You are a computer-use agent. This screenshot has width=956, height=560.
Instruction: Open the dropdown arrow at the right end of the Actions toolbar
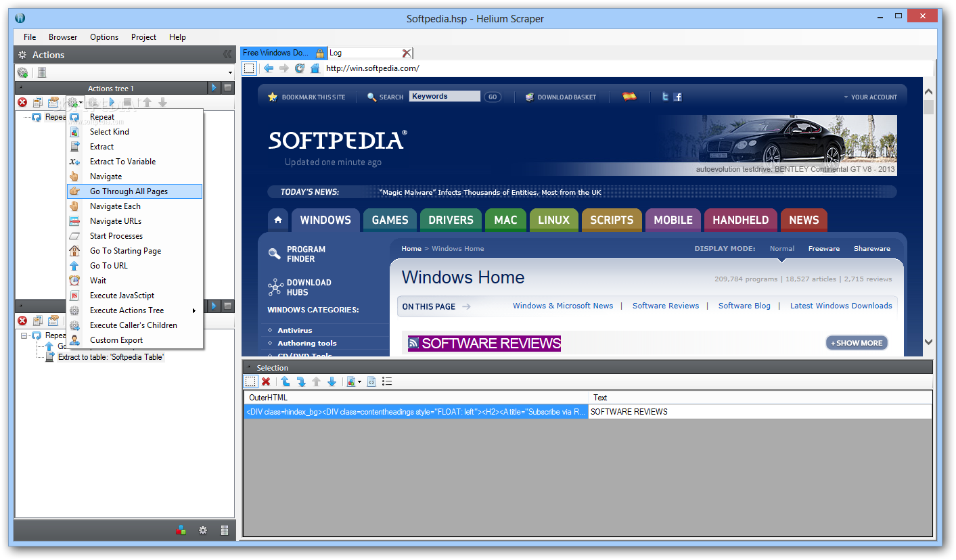point(230,73)
